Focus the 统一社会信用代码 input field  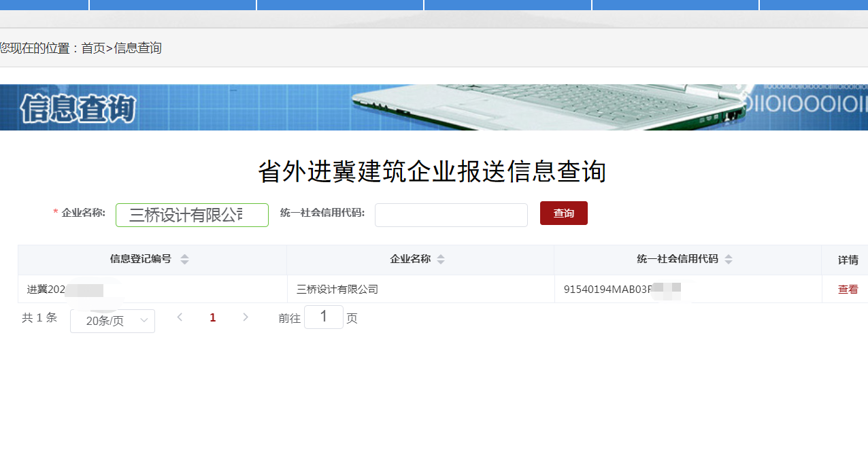point(451,215)
